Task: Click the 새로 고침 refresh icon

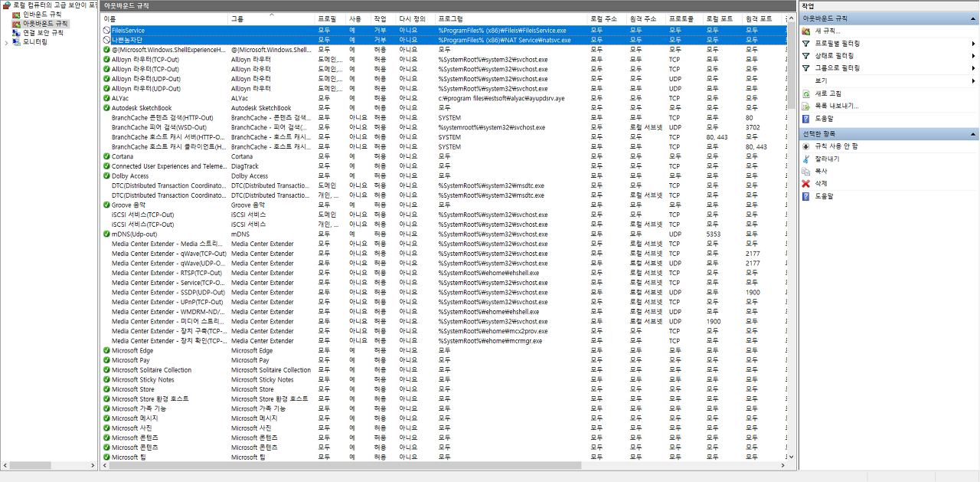Action: pyautogui.click(x=805, y=93)
